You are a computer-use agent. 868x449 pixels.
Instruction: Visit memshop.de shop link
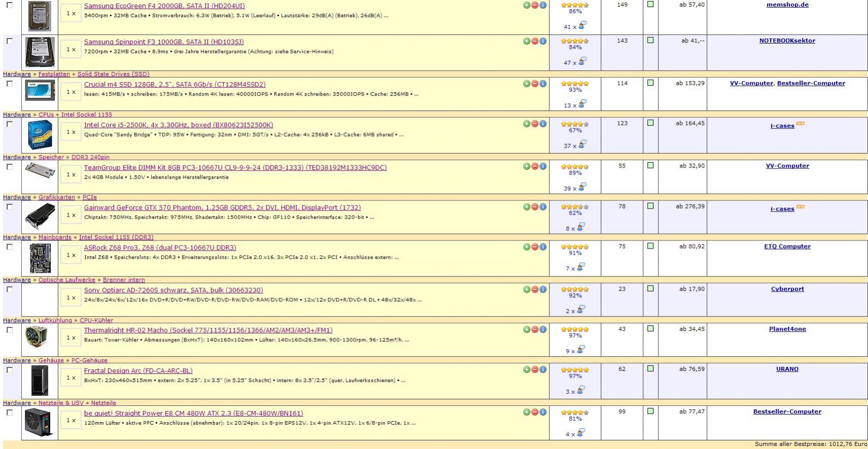click(x=787, y=5)
